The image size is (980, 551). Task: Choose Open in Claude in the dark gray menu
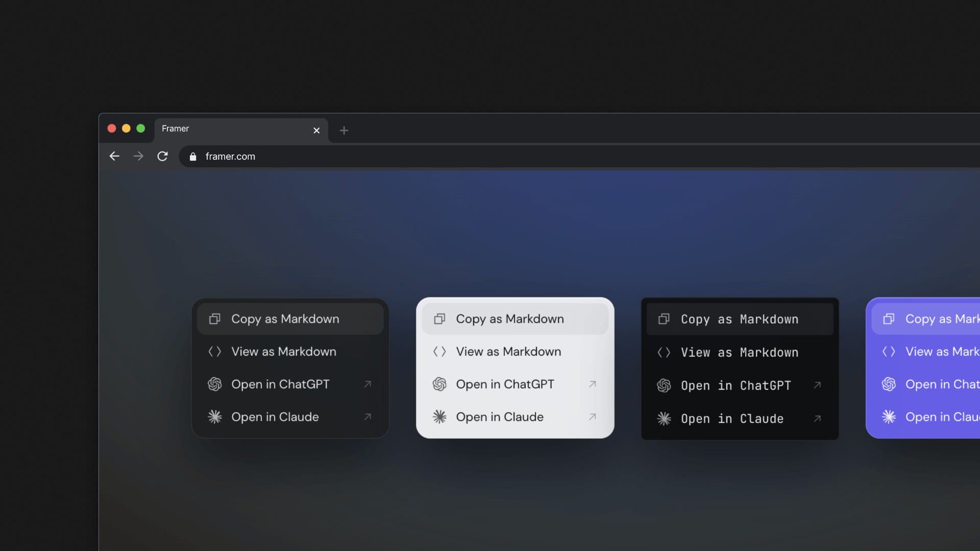290,417
